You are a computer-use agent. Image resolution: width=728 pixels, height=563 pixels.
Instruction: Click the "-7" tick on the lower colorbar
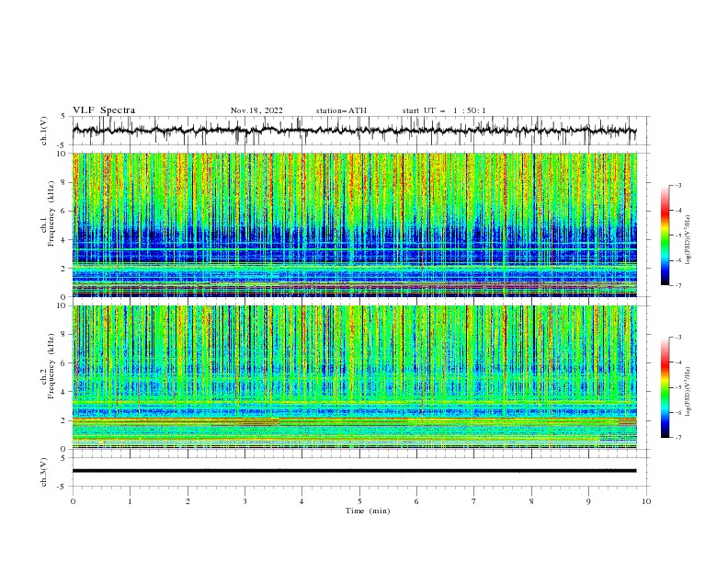click(678, 438)
